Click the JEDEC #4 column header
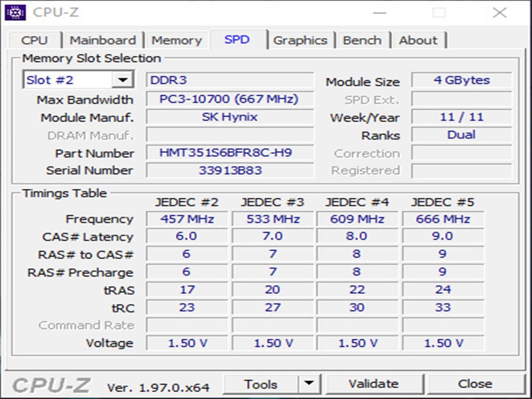Viewport: 532px width, 399px height. [x=357, y=202]
